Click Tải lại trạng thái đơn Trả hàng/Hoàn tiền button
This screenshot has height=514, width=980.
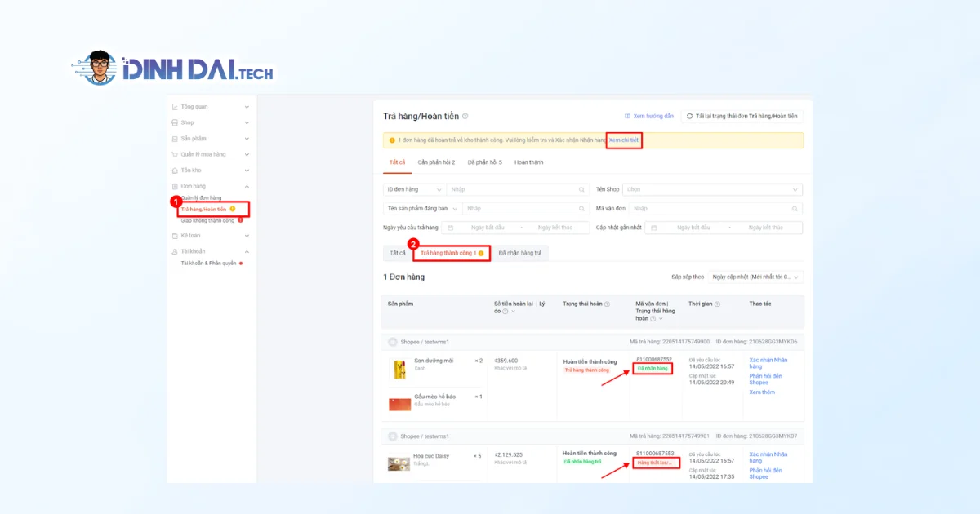742,117
